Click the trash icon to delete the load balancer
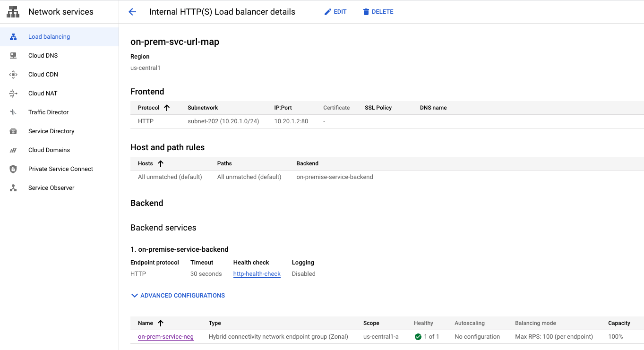This screenshot has width=644, height=350. point(365,11)
